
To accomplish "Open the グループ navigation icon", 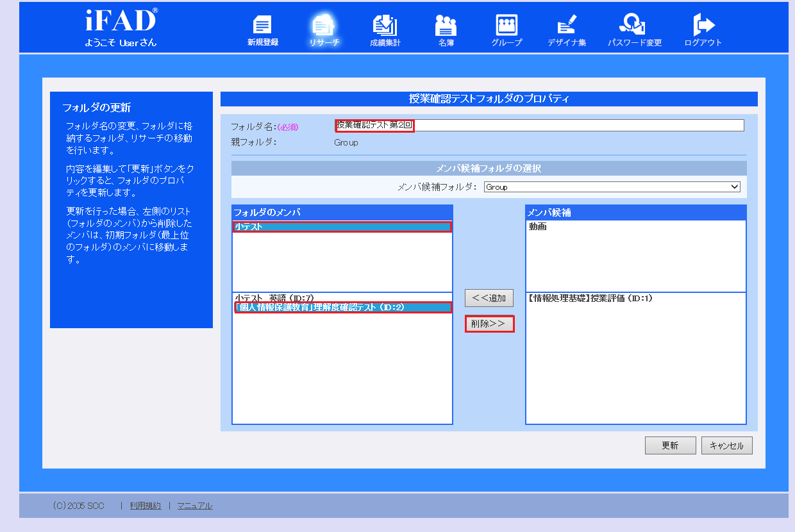I will point(506,31).
